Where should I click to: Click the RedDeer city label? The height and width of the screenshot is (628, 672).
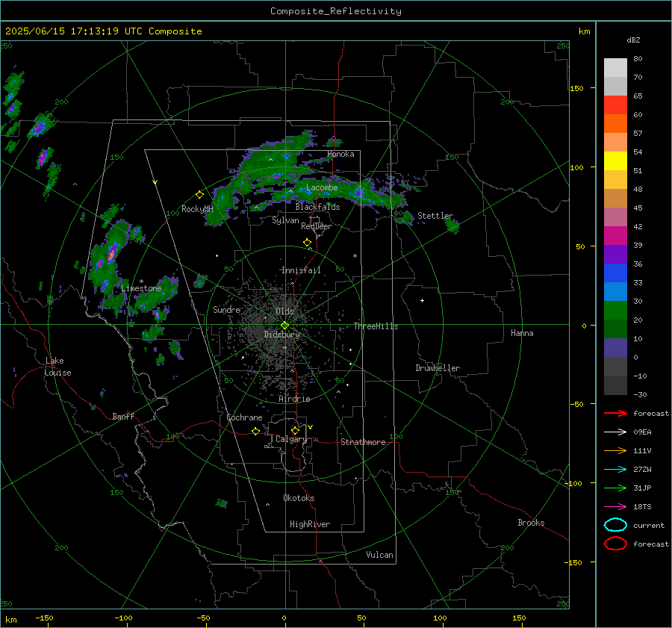click(317, 226)
